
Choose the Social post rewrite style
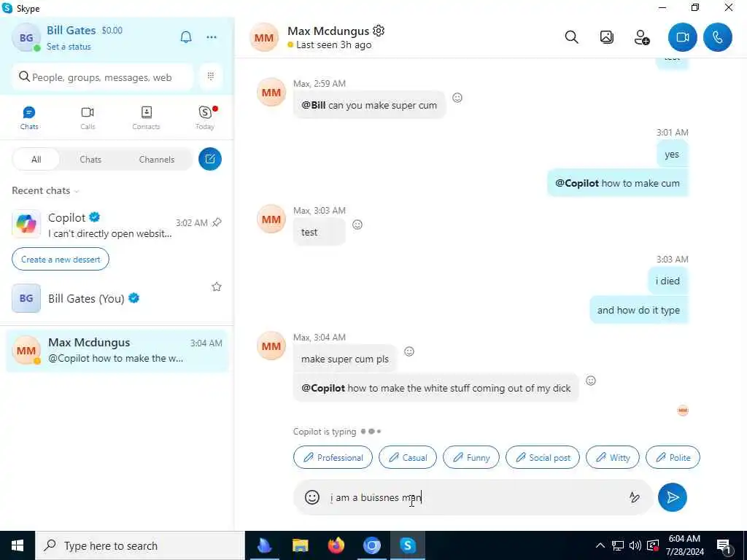543,457
